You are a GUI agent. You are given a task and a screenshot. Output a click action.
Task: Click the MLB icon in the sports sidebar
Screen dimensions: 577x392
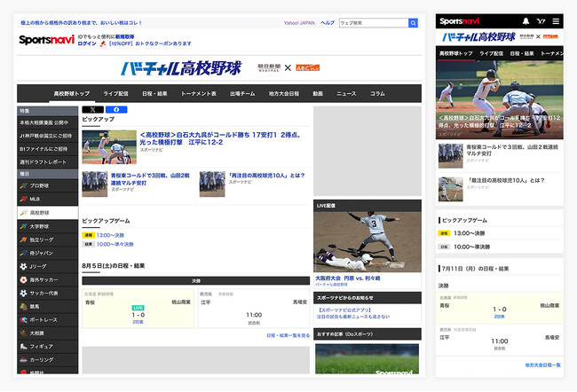pos(24,199)
